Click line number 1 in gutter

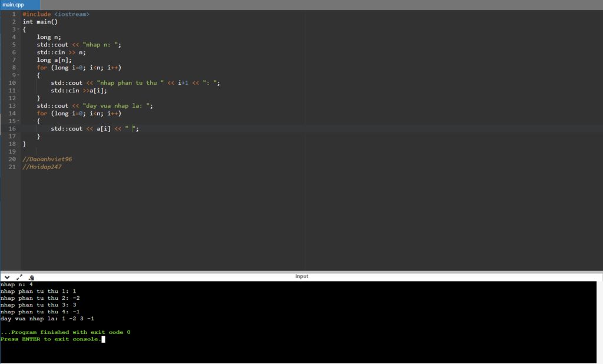click(x=14, y=14)
